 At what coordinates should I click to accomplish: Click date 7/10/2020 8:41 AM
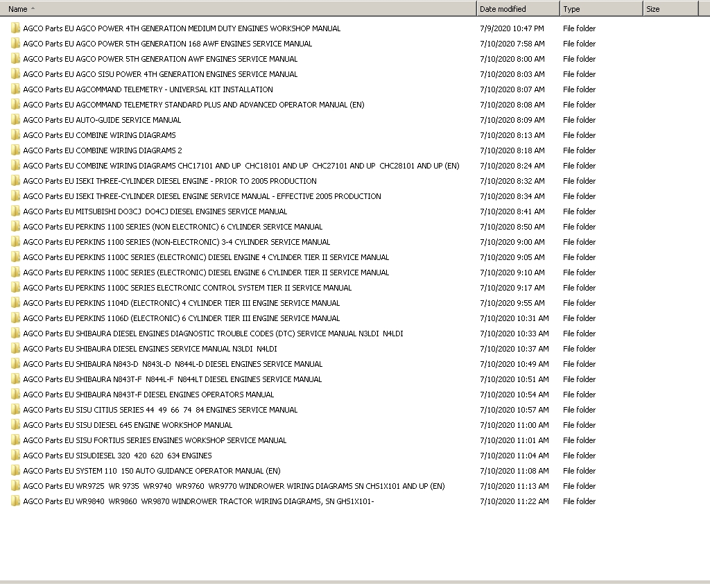click(x=512, y=211)
